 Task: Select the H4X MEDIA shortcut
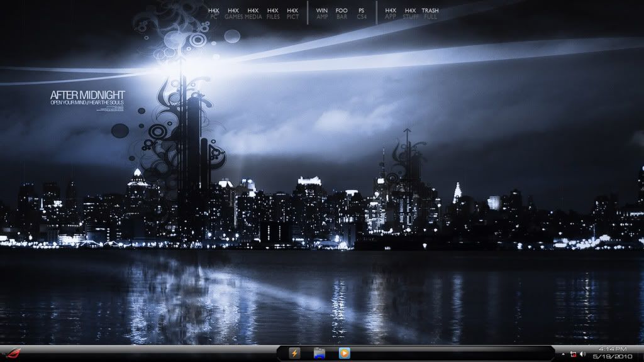point(253,14)
